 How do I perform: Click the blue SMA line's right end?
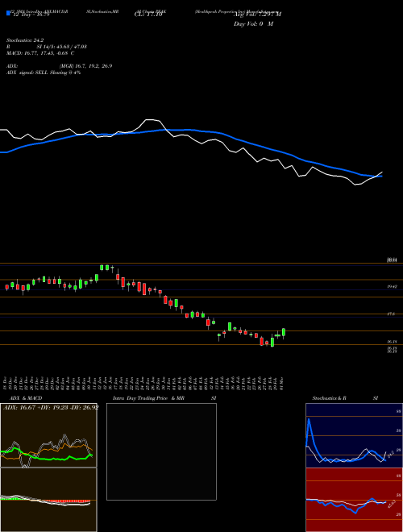coord(381,176)
